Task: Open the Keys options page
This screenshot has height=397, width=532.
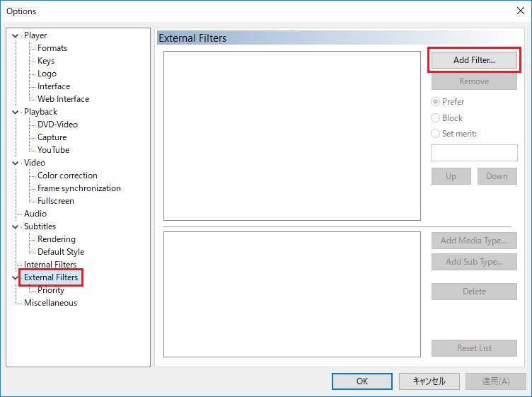Action: point(46,61)
